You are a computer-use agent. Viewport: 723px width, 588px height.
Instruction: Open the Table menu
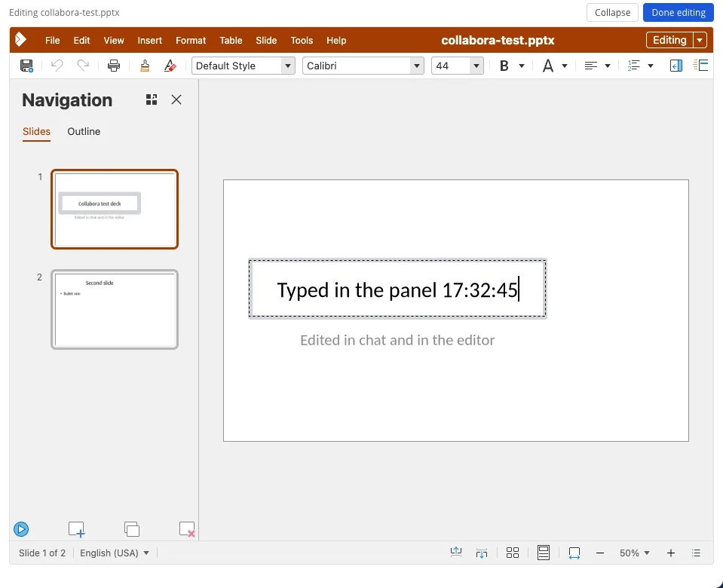pyautogui.click(x=231, y=41)
